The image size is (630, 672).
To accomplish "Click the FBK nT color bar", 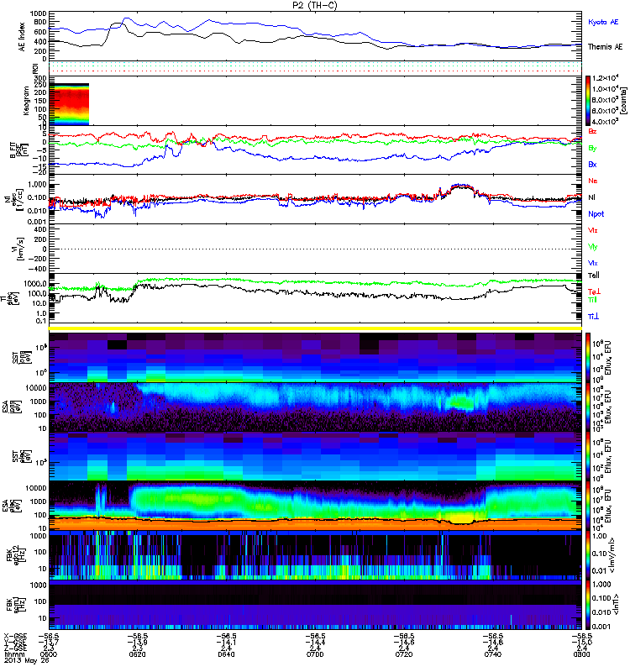I will [x=588, y=605].
